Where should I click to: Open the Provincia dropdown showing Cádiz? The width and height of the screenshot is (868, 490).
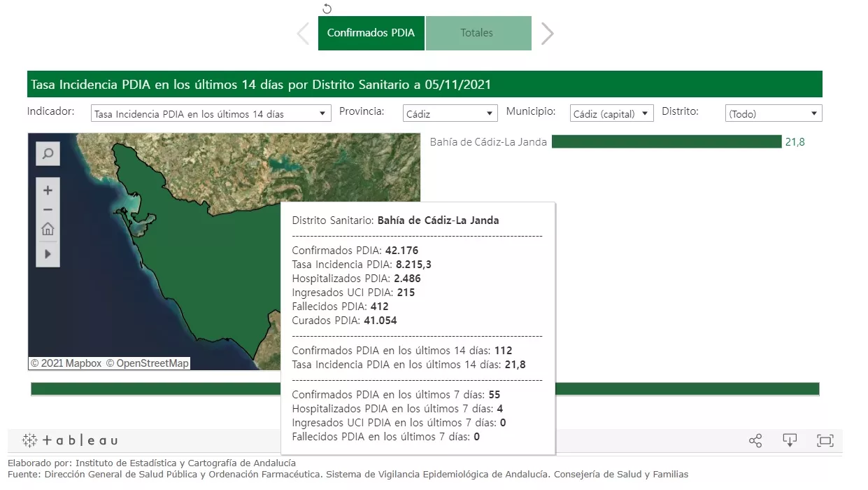coord(450,113)
